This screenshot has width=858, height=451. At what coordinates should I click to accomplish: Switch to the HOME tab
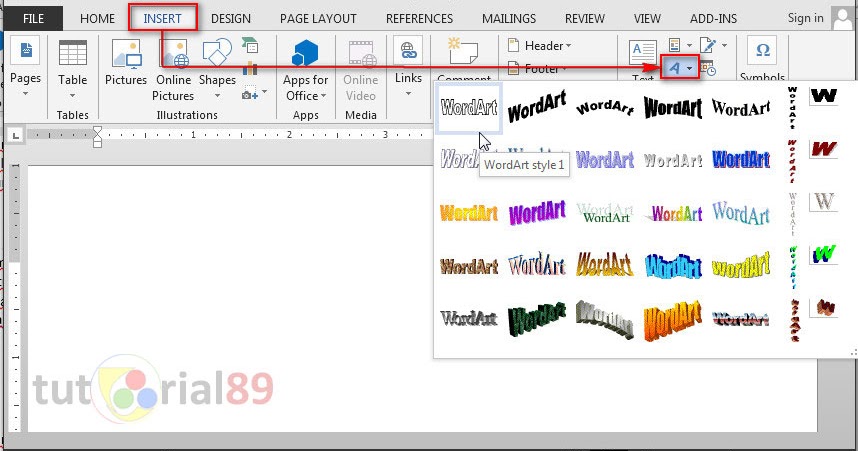tap(97, 19)
